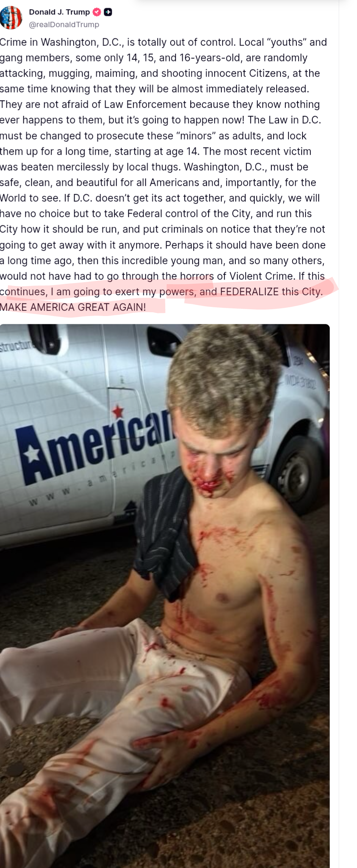Select the highlighted word FEDERALIZE

click(x=249, y=292)
